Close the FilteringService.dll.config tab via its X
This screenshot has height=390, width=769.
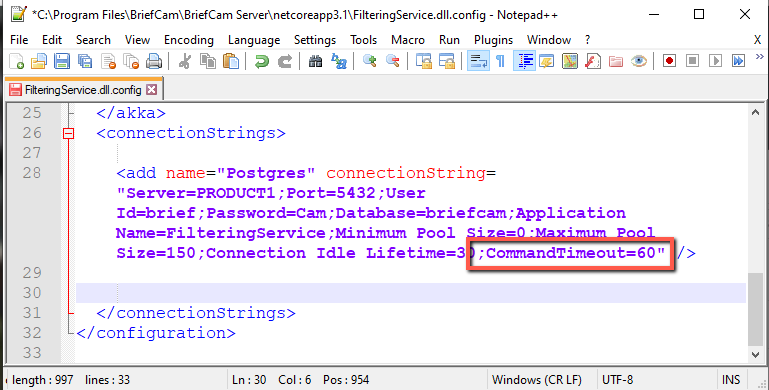[152, 90]
